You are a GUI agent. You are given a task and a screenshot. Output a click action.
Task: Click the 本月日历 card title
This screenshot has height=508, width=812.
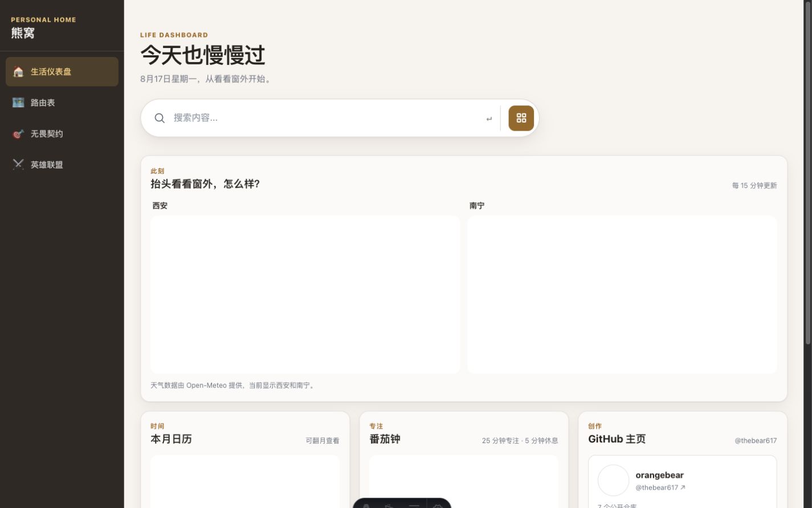(171, 439)
